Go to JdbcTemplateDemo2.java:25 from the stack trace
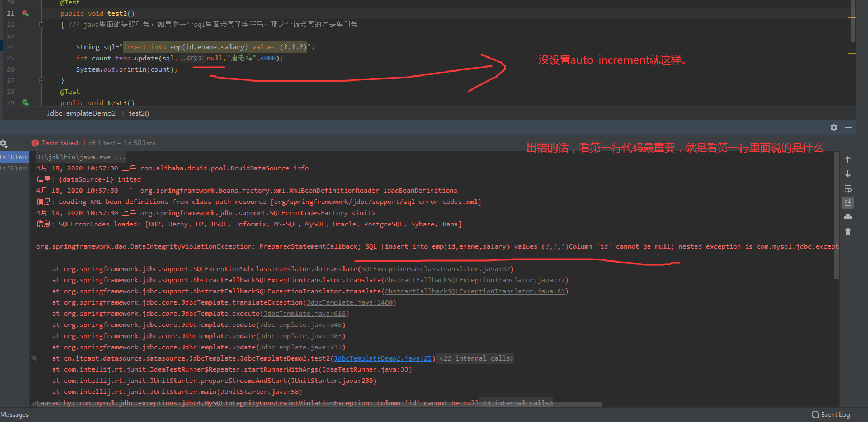The width and height of the screenshot is (868, 422). (x=383, y=358)
